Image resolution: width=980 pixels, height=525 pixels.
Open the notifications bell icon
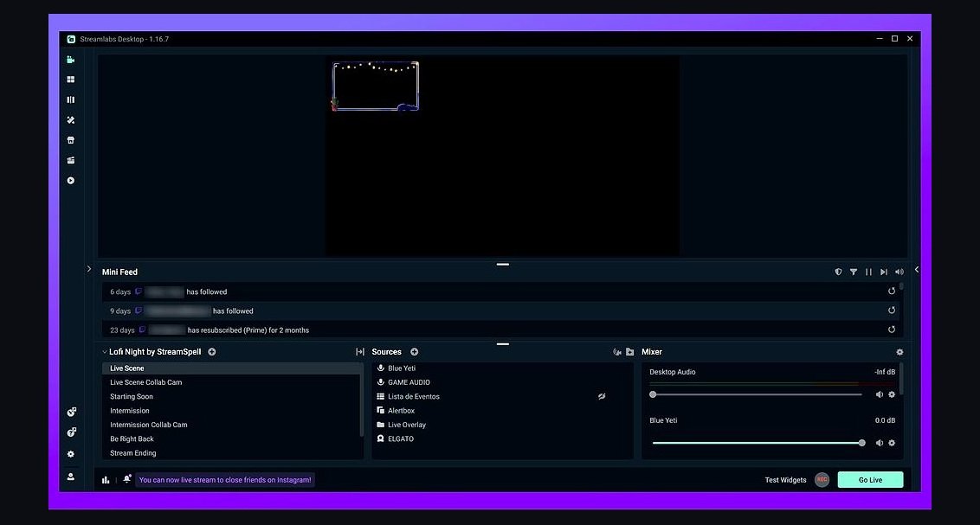[127, 479]
